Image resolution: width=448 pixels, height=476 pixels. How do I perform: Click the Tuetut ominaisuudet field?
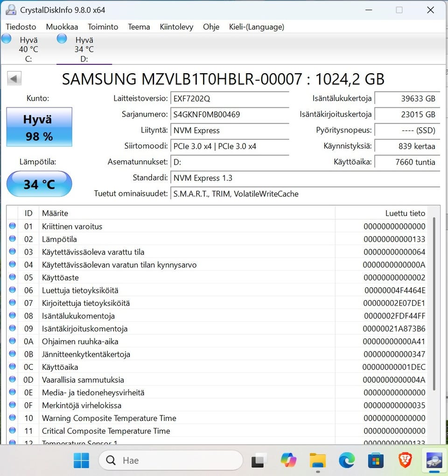pos(305,193)
